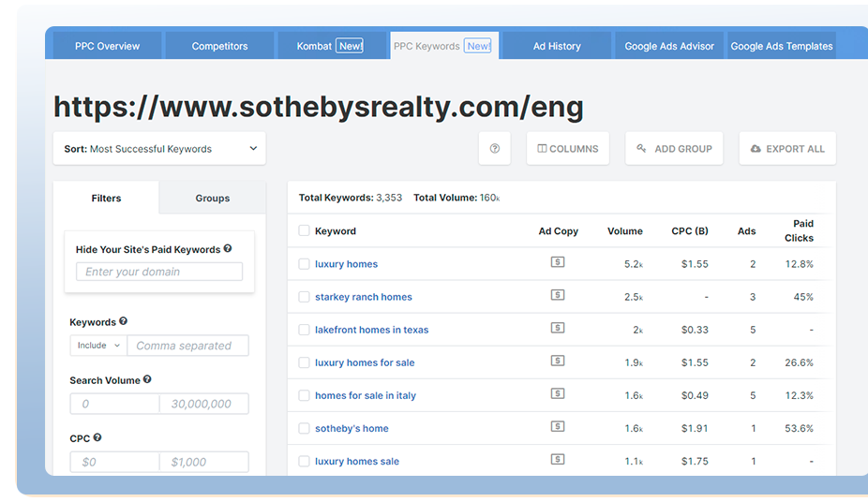This screenshot has height=502, width=868.
Task: Focus the Enter your domain field
Action: tap(159, 272)
